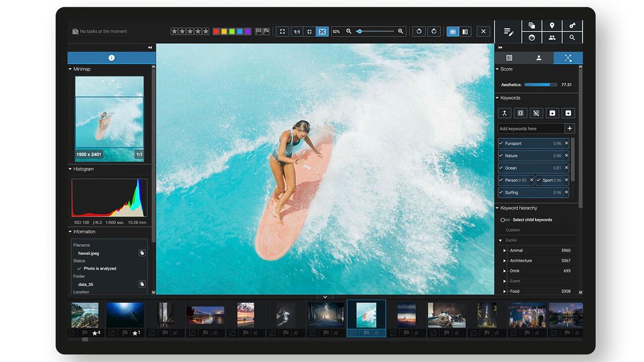Viewport: 644px width, 362px height.
Task: Remove the Funsport keyword with X
Action: coord(567,143)
